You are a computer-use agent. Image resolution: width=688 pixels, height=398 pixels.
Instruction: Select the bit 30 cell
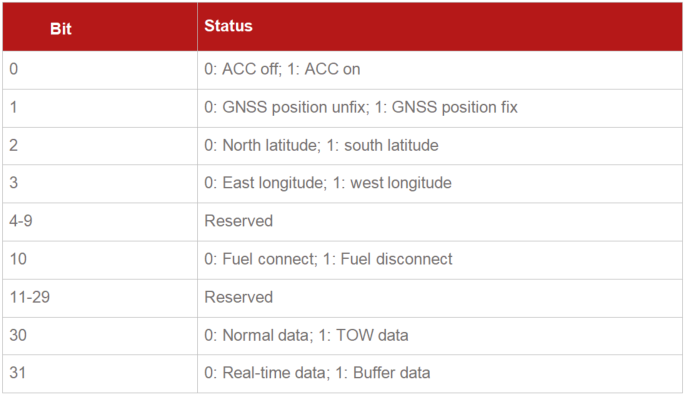pos(100,336)
